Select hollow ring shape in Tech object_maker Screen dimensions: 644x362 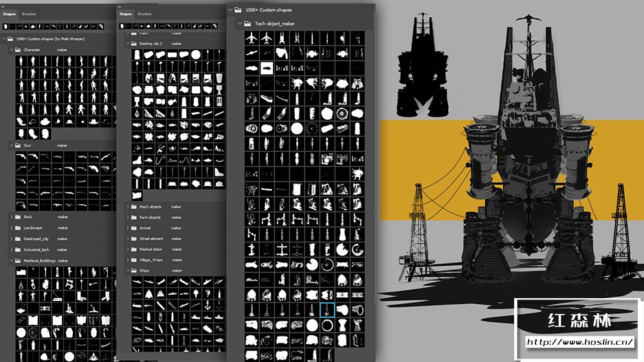tap(327, 326)
